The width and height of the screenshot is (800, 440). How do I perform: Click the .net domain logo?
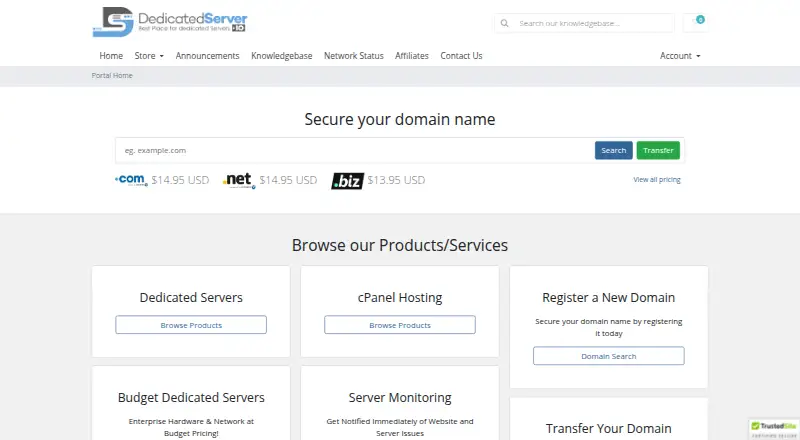(x=239, y=180)
